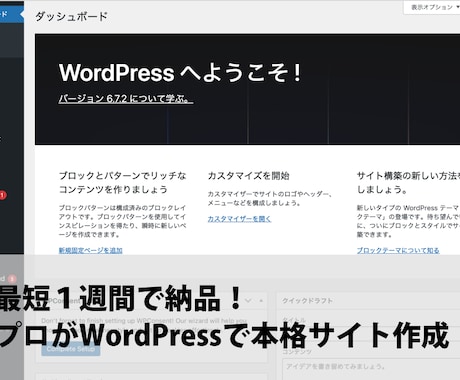Viewport: 460px width, 380px height.
Task: Collapse the WPConsent widget chevron
Action: tap(248, 301)
